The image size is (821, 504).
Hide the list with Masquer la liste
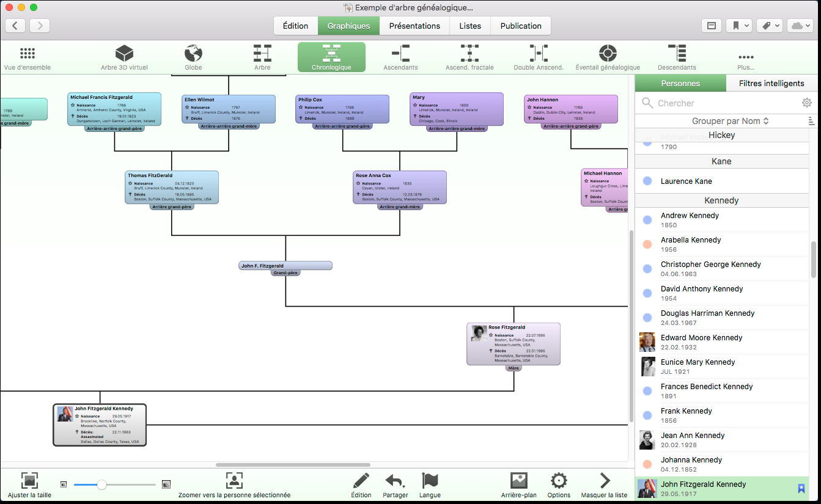pyautogui.click(x=604, y=485)
